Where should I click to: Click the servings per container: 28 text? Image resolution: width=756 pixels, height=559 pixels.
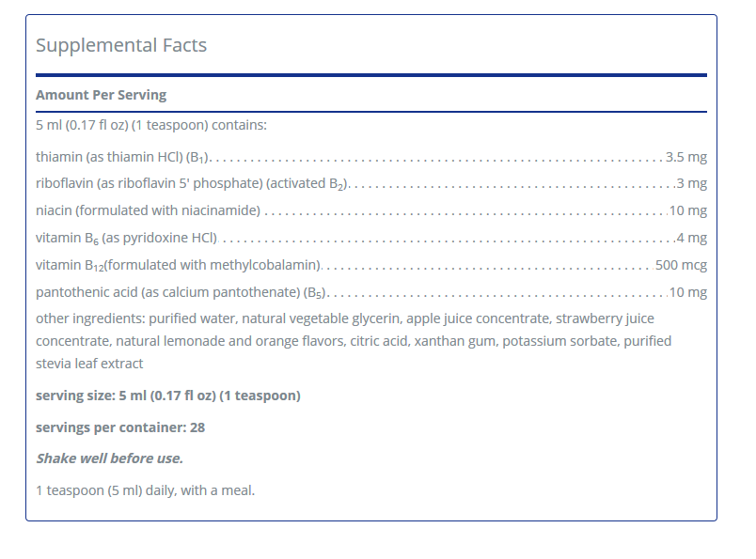(x=120, y=427)
